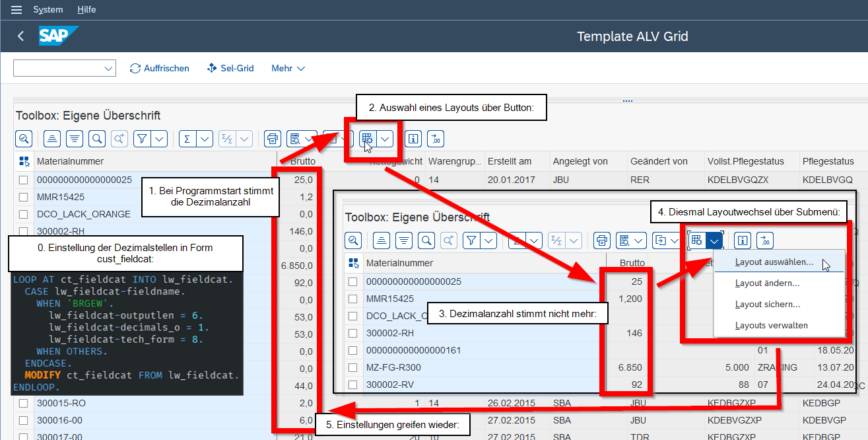
Task: Open the System menu
Action: pos(48,10)
